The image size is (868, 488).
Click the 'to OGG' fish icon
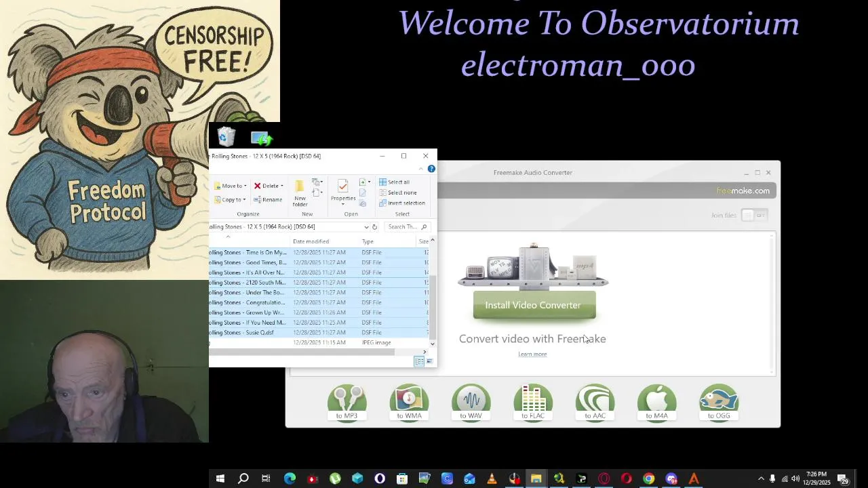click(x=719, y=403)
